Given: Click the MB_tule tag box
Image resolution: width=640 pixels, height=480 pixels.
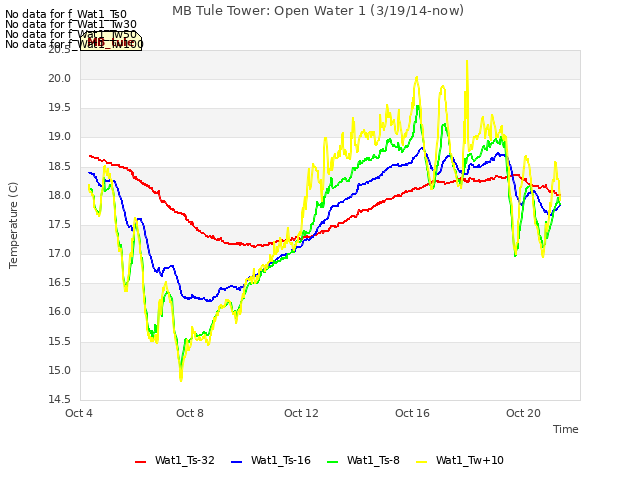Looking at the screenshot, I should click(111, 42).
